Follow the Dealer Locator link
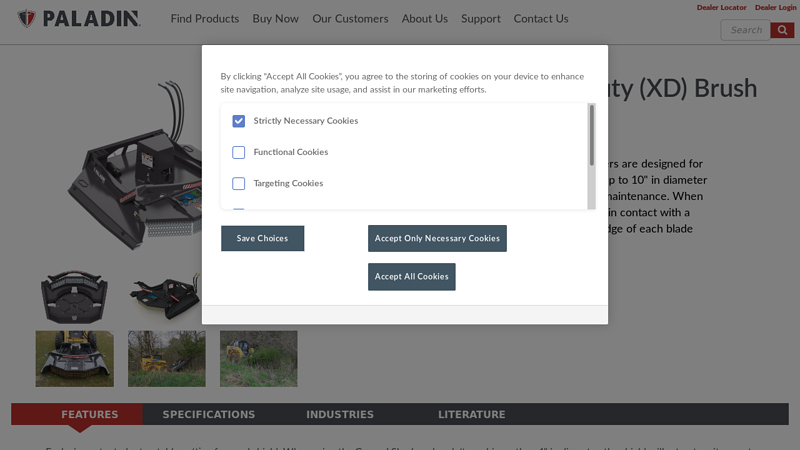800x450 pixels. 721,8
